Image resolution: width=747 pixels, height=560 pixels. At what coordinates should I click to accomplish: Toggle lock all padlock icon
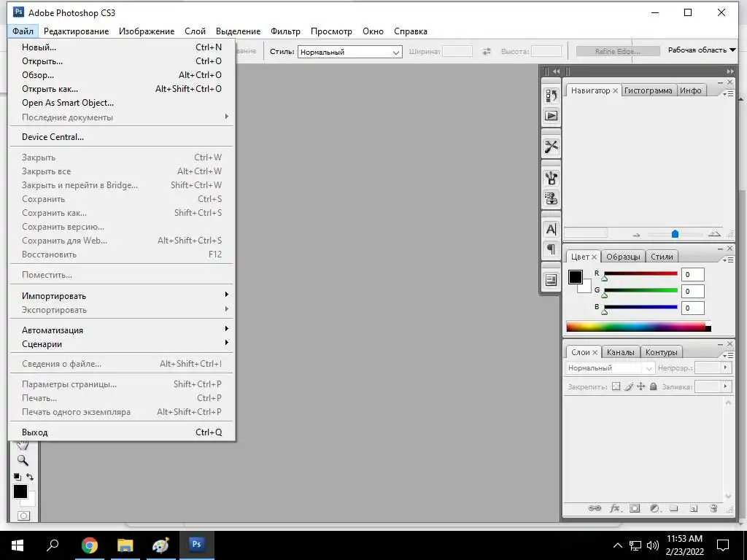click(x=654, y=386)
